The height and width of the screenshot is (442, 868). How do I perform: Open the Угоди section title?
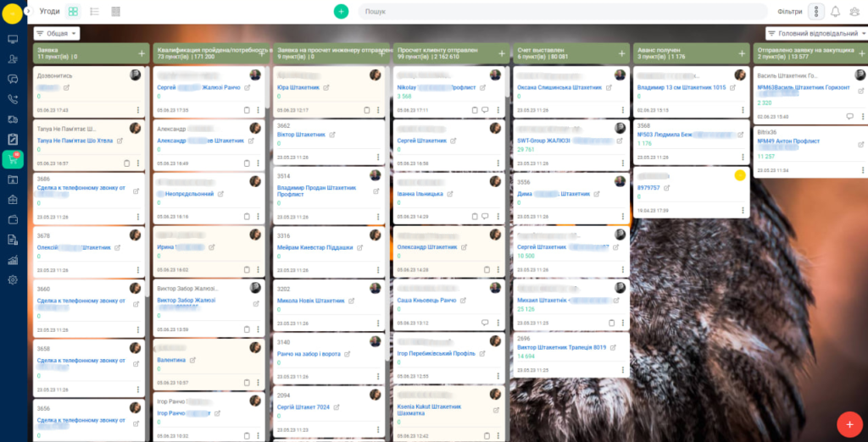tap(49, 12)
